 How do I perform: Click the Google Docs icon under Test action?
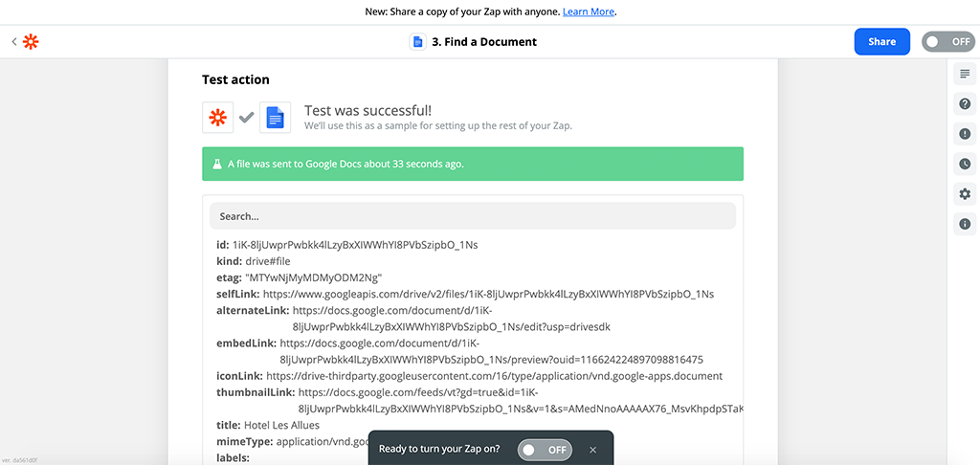(275, 118)
